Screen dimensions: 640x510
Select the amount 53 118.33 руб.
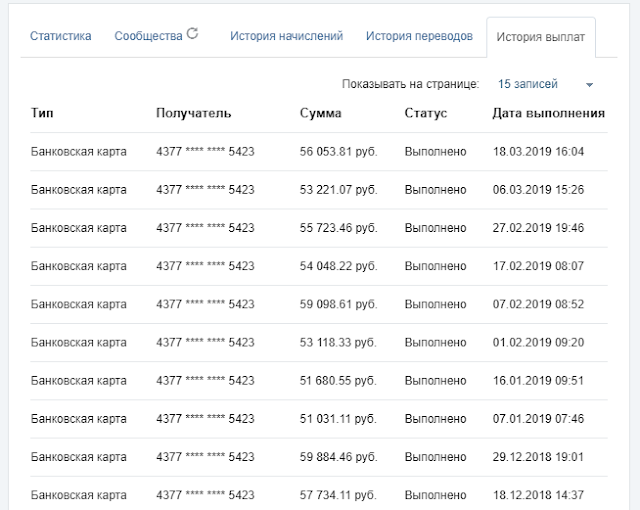[338, 342]
